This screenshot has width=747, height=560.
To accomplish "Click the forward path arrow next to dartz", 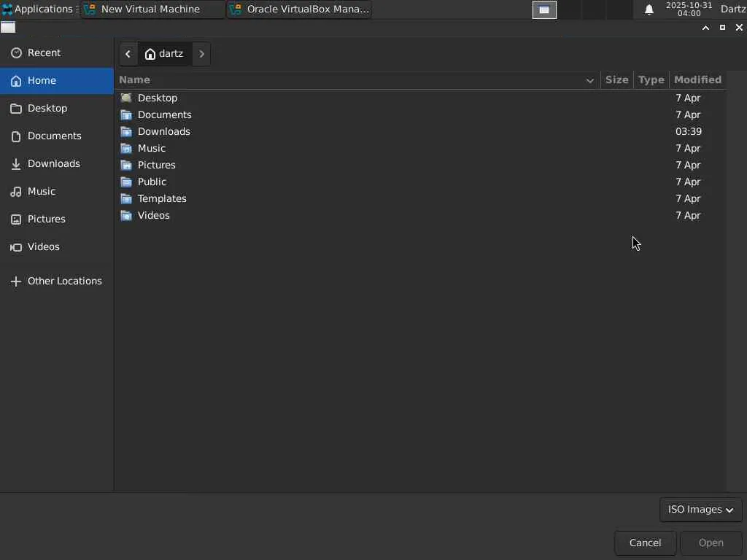I will coord(202,53).
